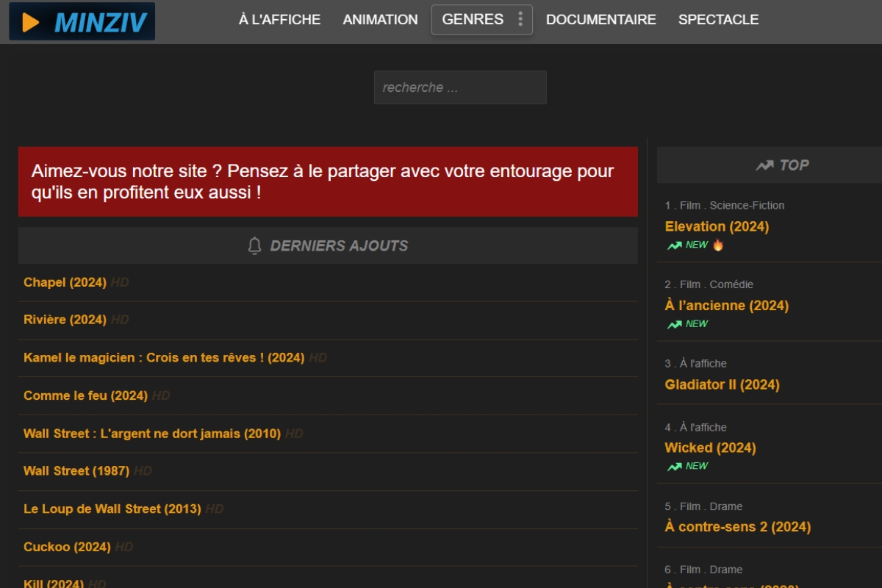Viewport: 882px width, 588px height.
Task: Open À contre-sens 2 in the TOP list
Action: click(737, 526)
